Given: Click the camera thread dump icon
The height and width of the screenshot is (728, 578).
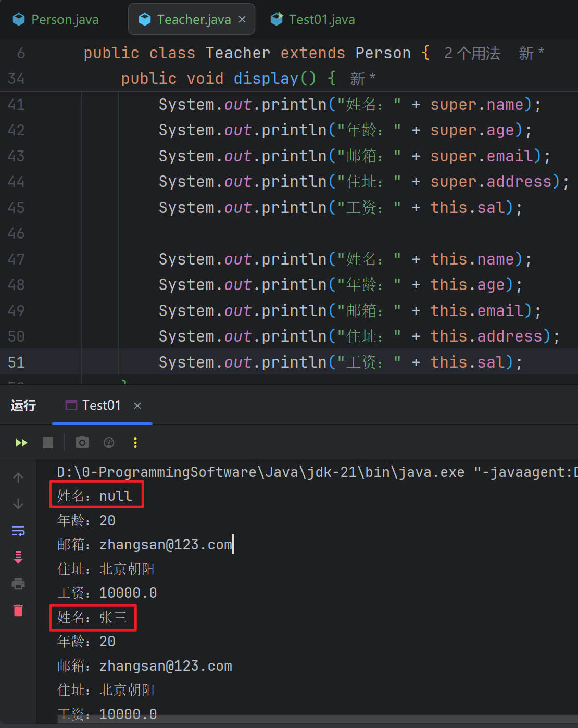Looking at the screenshot, I should coord(82,443).
